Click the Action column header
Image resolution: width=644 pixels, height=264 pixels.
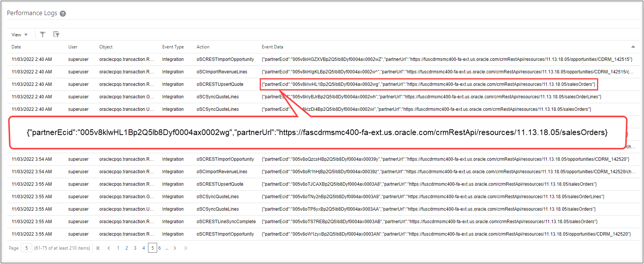(x=203, y=47)
